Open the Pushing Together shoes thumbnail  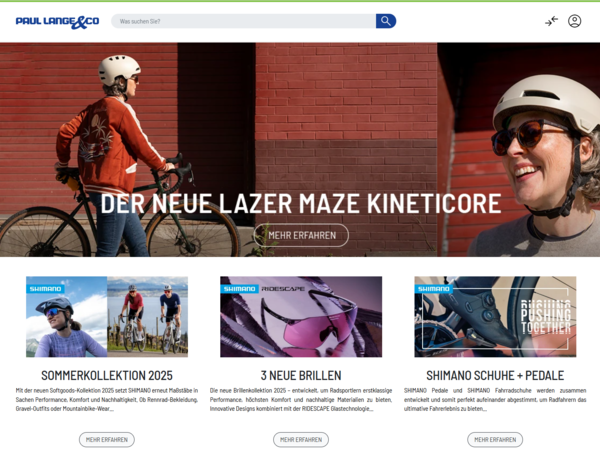click(495, 317)
